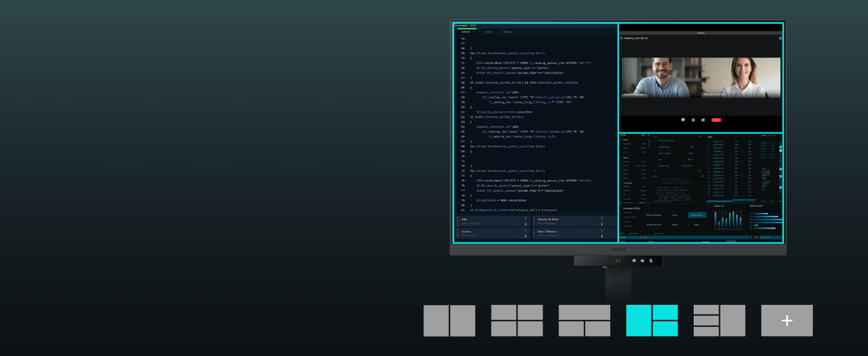The image size is (868, 356).
Task: Select the Network section in settings panel
Action: (x=626, y=158)
